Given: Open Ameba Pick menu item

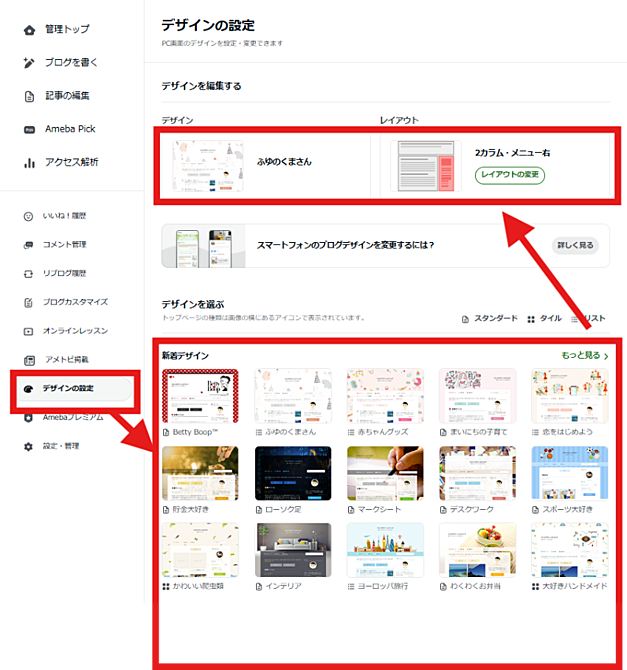Looking at the screenshot, I should [69, 129].
